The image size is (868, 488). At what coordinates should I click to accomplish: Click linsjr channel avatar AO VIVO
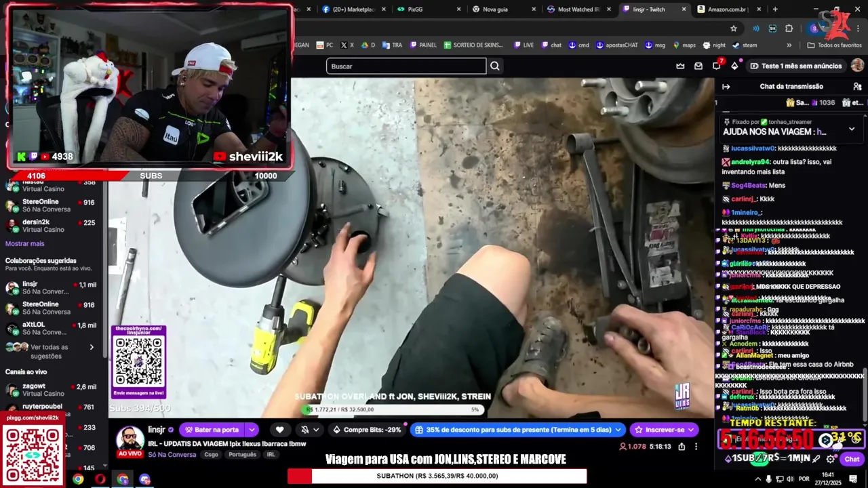[x=130, y=441]
